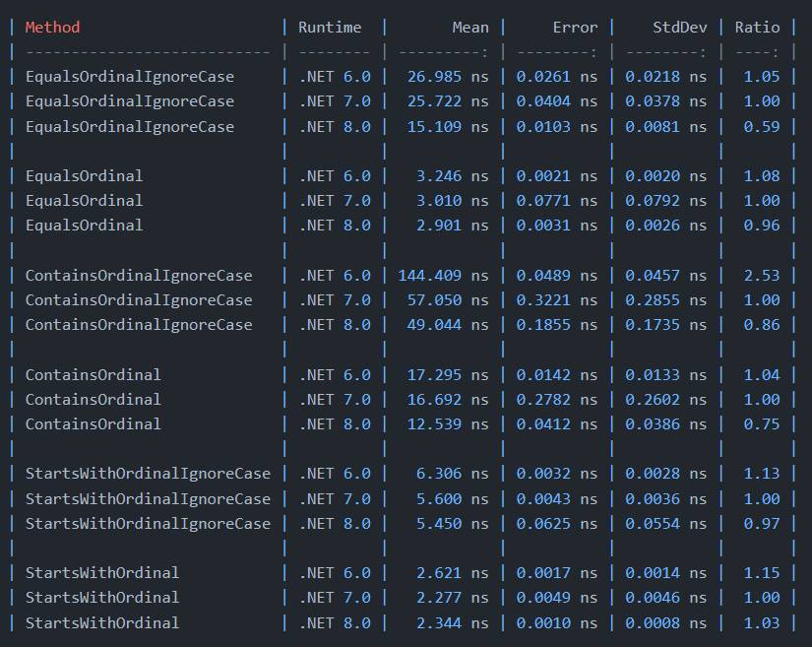Click the 144.409 ns mean value
Screen dimensions: 812x647
click(x=443, y=275)
